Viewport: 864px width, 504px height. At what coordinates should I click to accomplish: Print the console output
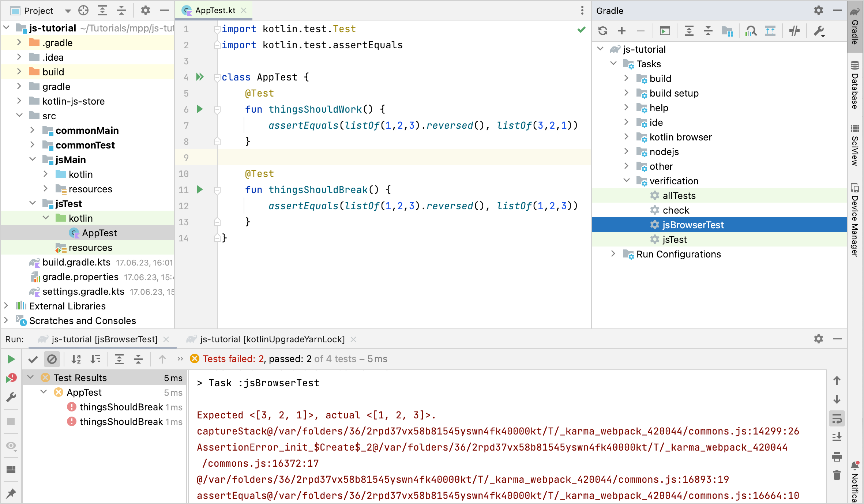click(837, 456)
